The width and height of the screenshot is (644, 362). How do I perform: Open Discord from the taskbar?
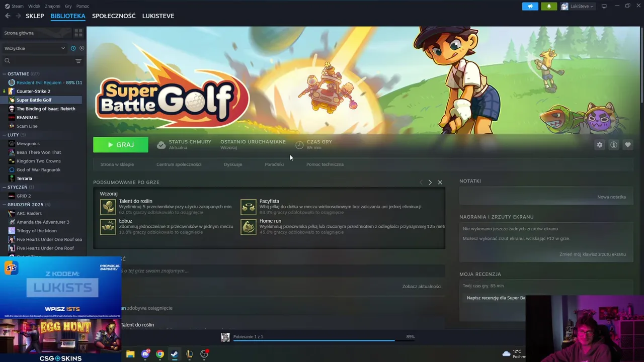click(145, 354)
